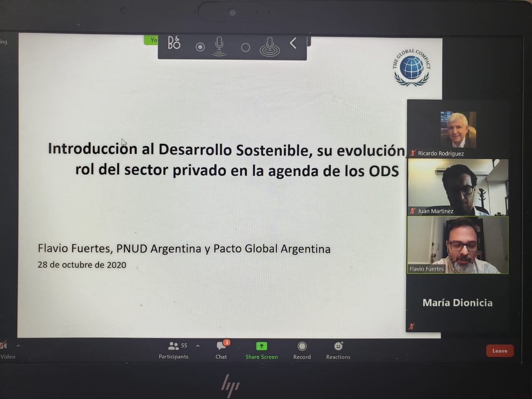Click muted mic icon beside Ricardo Rodriguez
Screen dimensions: 532x399
[413, 153]
